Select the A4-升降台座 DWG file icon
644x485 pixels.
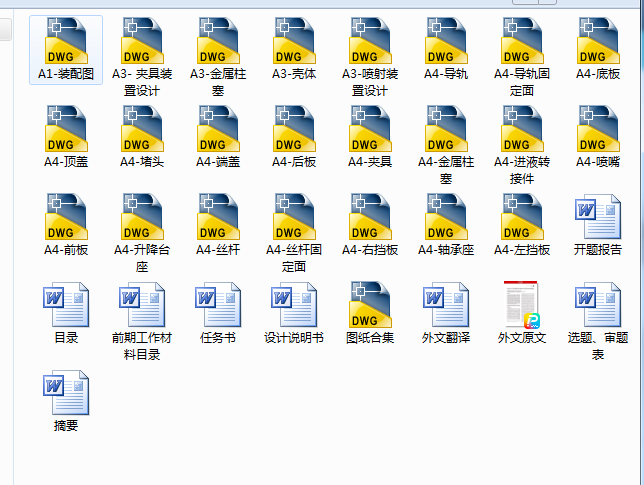pyautogui.click(x=142, y=216)
